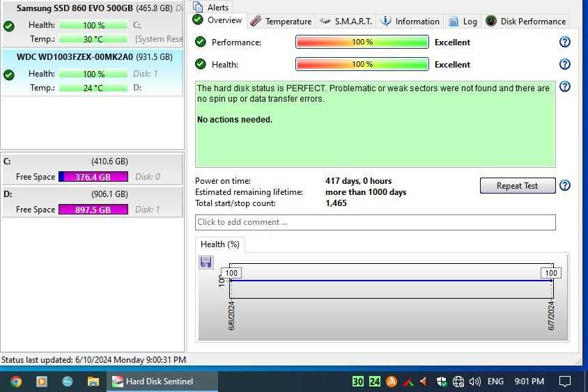588x392 pixels.
Task: Click the Samsung SSD Health 100% bar
Action: point(93,25)
